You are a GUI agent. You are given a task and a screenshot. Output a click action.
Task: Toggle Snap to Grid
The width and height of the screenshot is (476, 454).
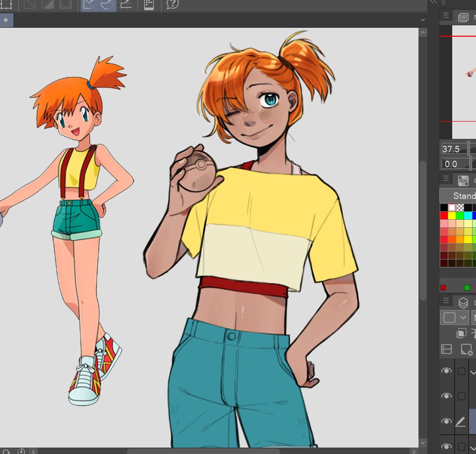[126, 4]
